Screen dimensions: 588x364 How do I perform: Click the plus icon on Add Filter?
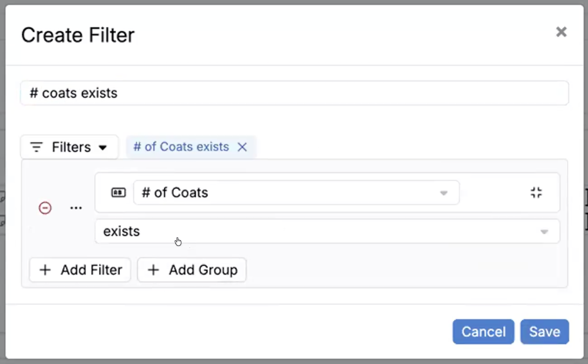[x=45, y=270]
